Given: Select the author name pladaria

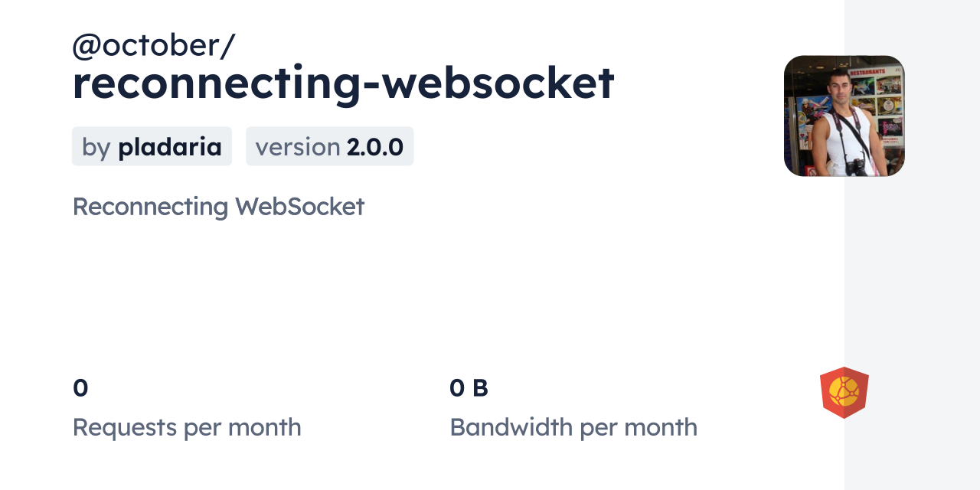Looking at the screenshot, I should tap(170, 147).
